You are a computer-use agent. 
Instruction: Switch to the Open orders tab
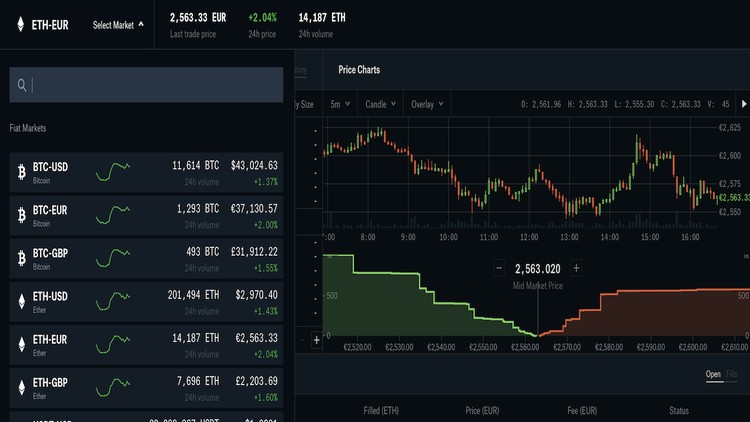(713, 374)
